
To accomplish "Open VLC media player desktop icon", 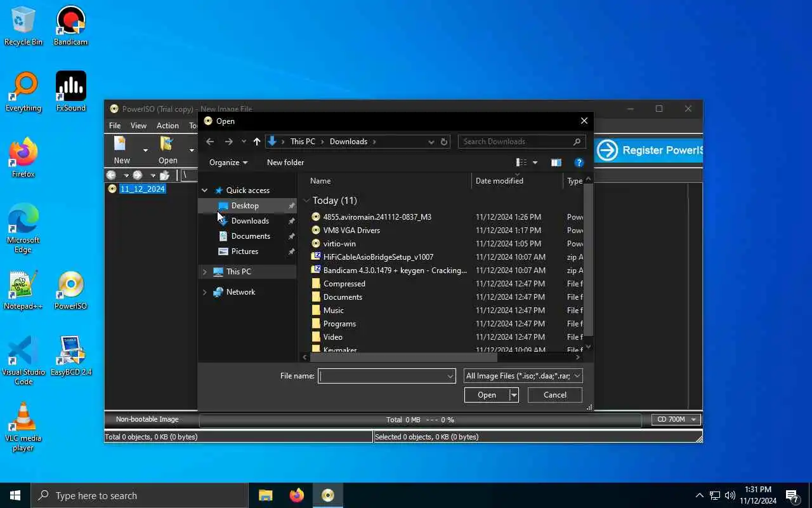I will (x=23, y=427).
